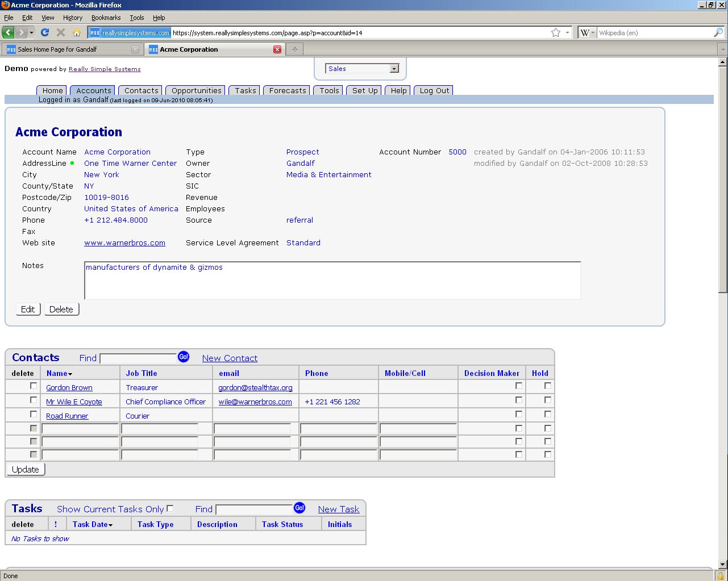Bookmark this page with the star icon
The image size is (728, 581).
(556, 32)
